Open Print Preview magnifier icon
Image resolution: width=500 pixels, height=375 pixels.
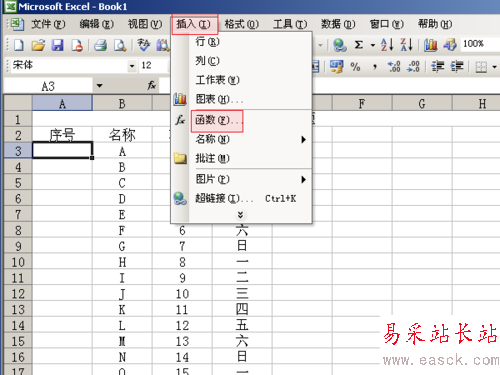pyautogui.click(x=120, y=45)
